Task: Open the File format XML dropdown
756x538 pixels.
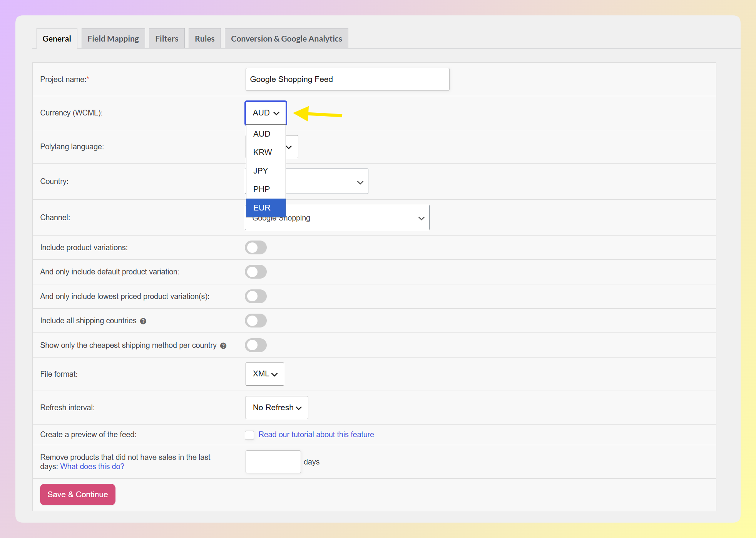Action: (265, 374)
